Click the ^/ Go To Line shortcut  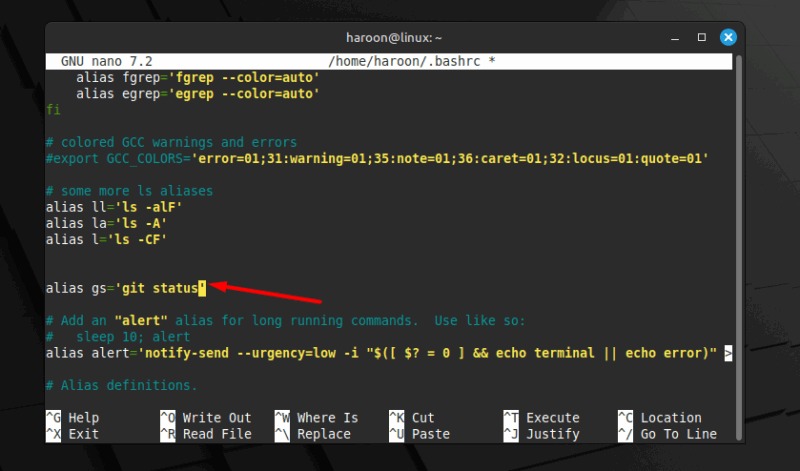point(666,434)
